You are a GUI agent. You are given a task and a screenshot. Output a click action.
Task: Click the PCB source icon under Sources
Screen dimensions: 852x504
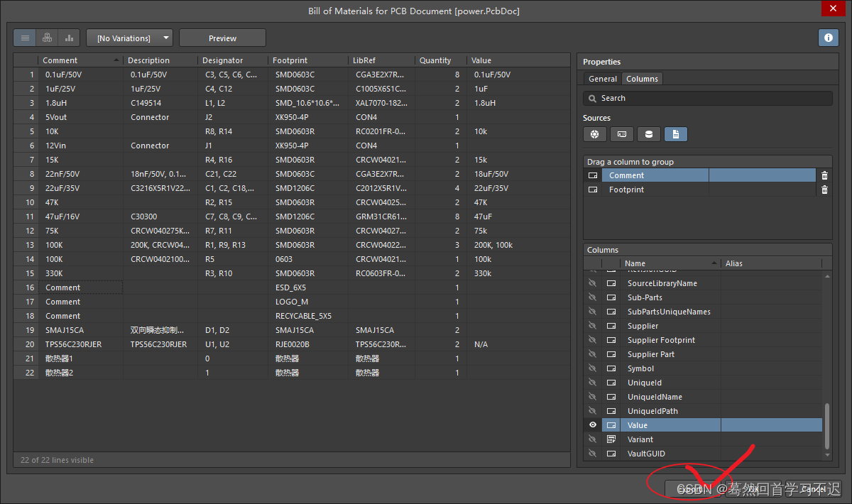[621, 134]
